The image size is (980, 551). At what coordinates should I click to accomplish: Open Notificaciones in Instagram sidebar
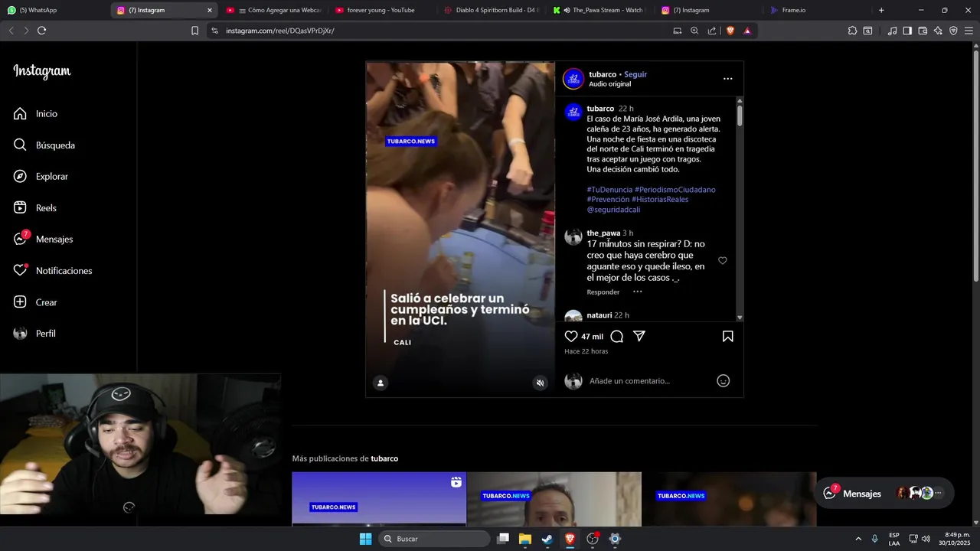click(x=53, y=271)
